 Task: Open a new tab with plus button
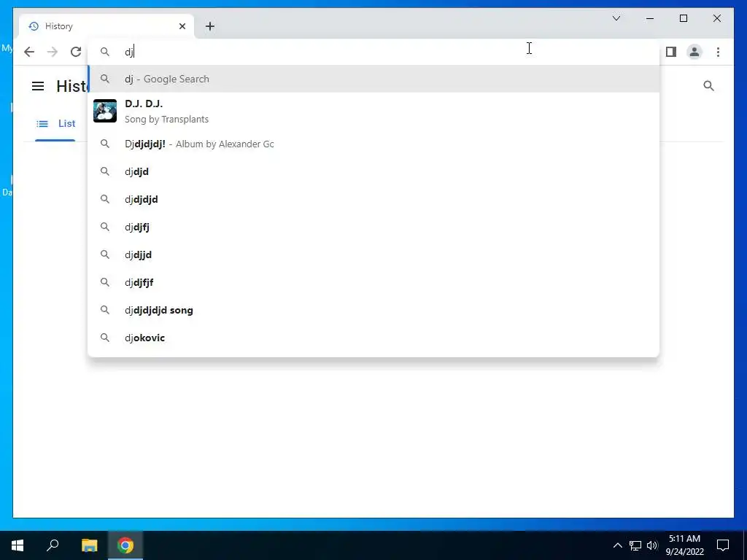(x=210, y=26)
